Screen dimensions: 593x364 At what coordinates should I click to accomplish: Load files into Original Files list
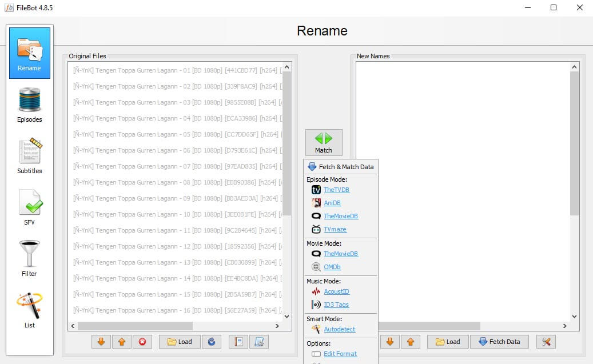(x=180, y=342)
